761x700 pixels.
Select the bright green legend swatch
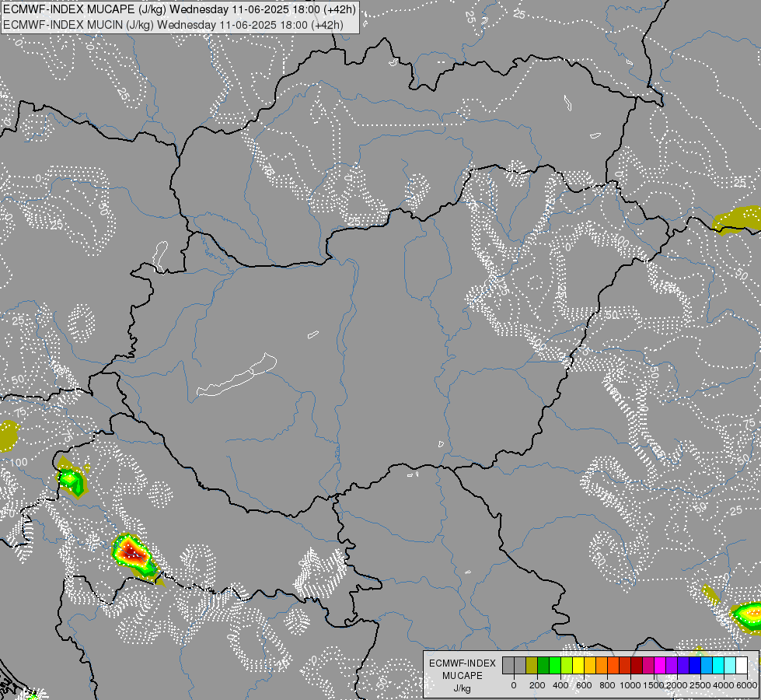[555, 665]
